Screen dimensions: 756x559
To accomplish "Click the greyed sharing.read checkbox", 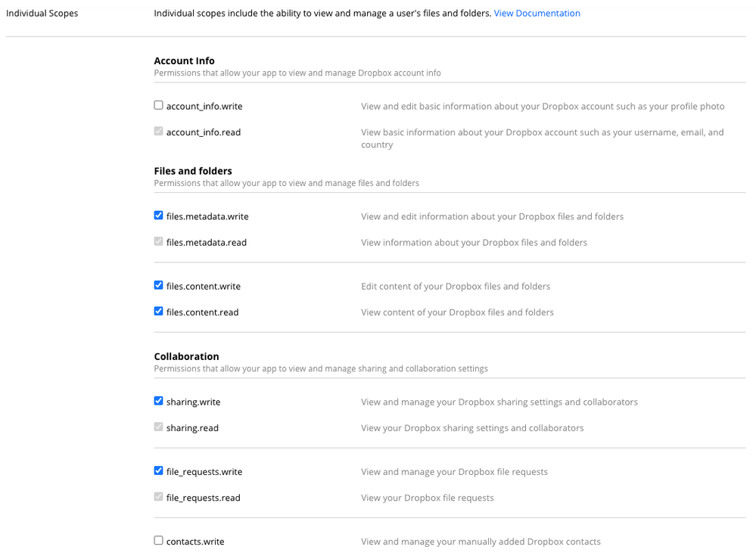I will coord(158,427).
